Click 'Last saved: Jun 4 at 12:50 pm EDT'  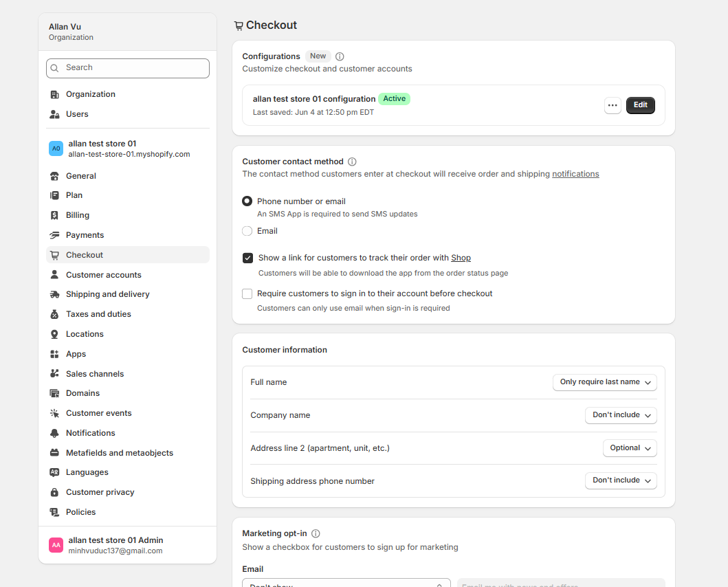[x=313, y=113]
